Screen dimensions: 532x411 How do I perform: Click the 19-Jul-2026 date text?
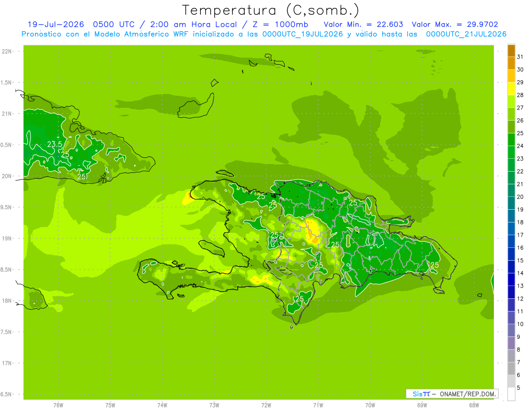[55, 24]
